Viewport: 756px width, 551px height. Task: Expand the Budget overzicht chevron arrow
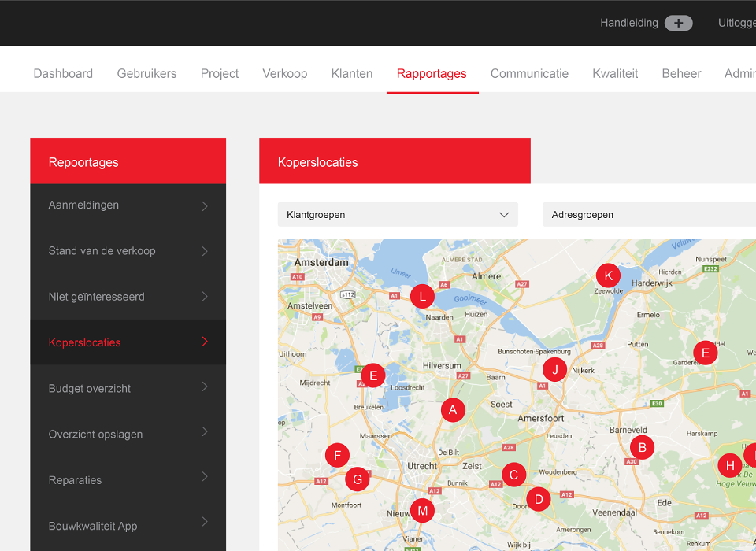point(205,387)
